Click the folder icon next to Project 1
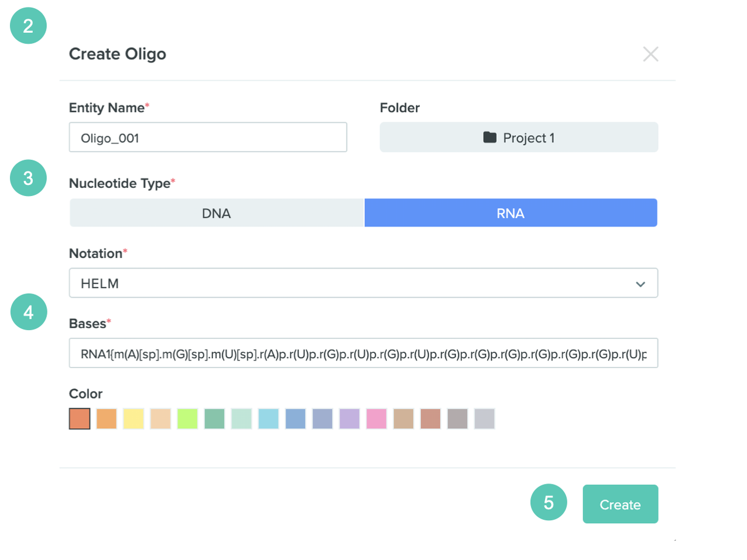Image resolution: width=747 pixels, height=560 pixels. coord(490,137)
